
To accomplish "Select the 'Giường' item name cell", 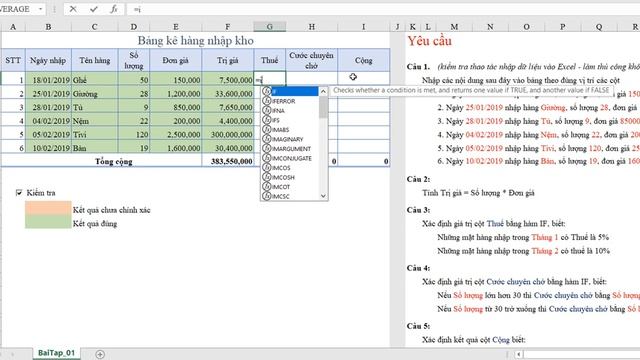I will pos(94,93).
